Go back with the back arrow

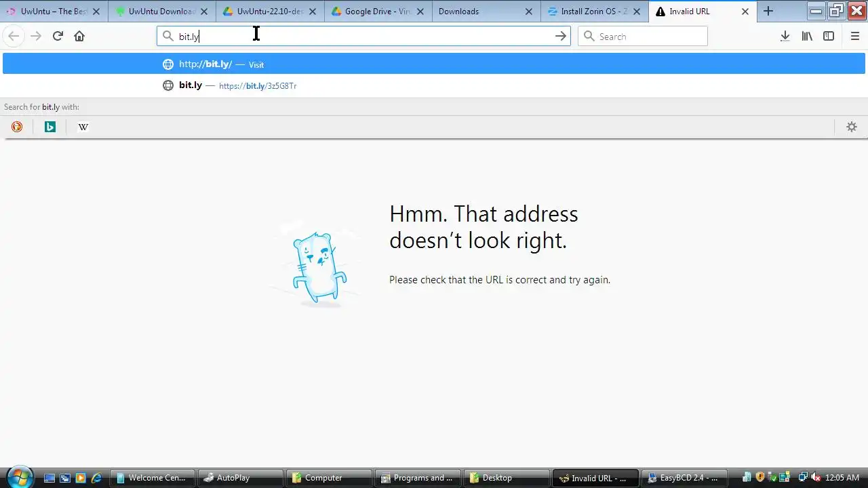point(14,36)
